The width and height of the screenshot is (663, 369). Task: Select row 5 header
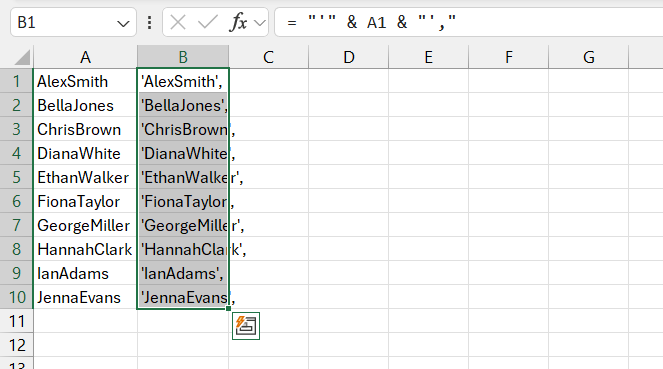click(16, 177)
